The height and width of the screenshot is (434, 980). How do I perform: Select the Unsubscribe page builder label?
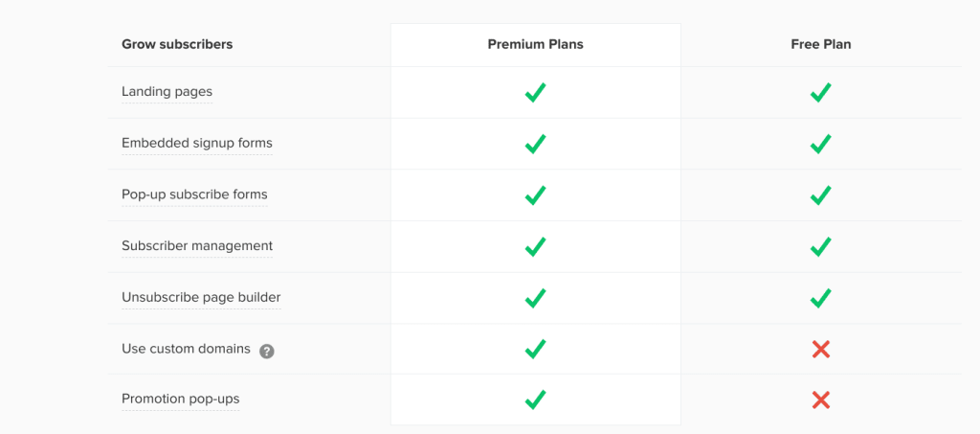(x=201, y=298)
